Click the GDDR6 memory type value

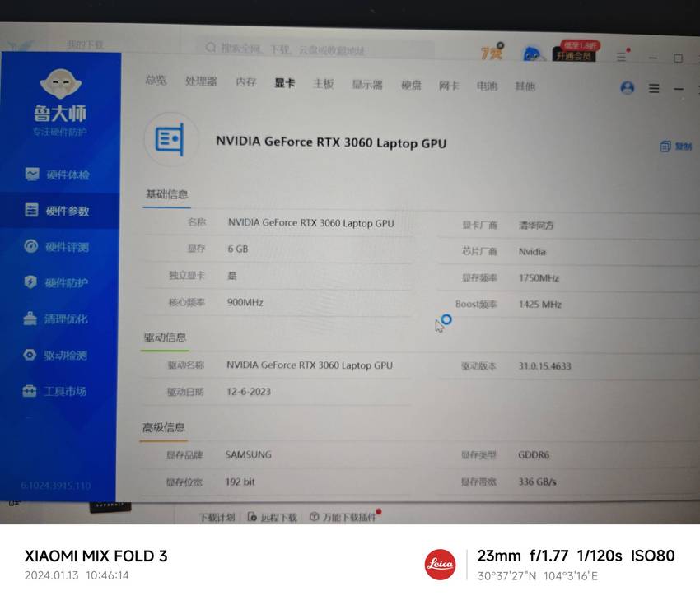(x=534, y=454)
